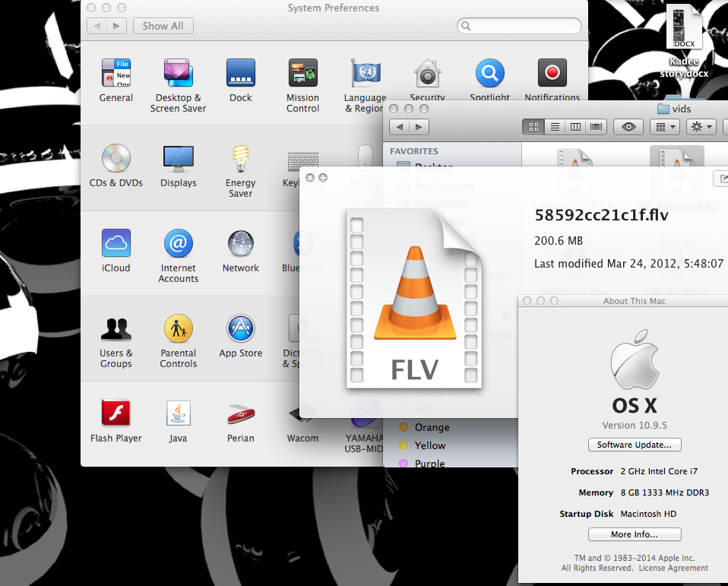The image size is (728, 586).
Task: Switch Finder to icon view
Action: (533, 127)
